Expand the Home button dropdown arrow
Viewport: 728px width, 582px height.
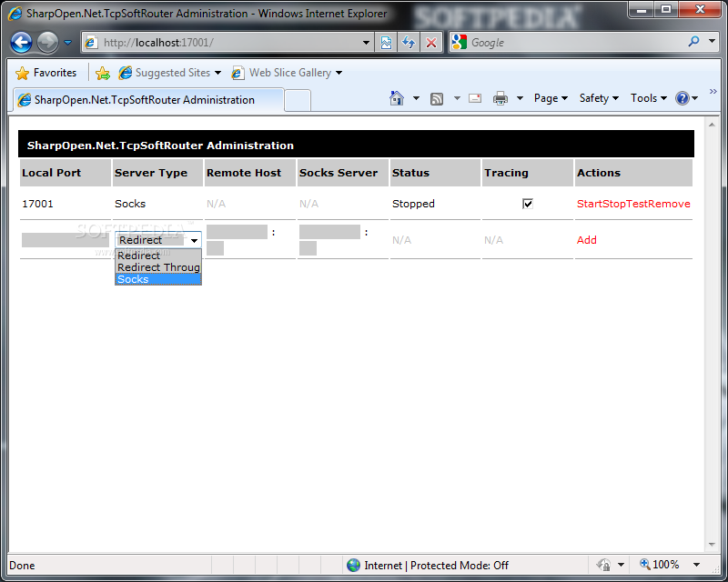[x=416, y=98]
